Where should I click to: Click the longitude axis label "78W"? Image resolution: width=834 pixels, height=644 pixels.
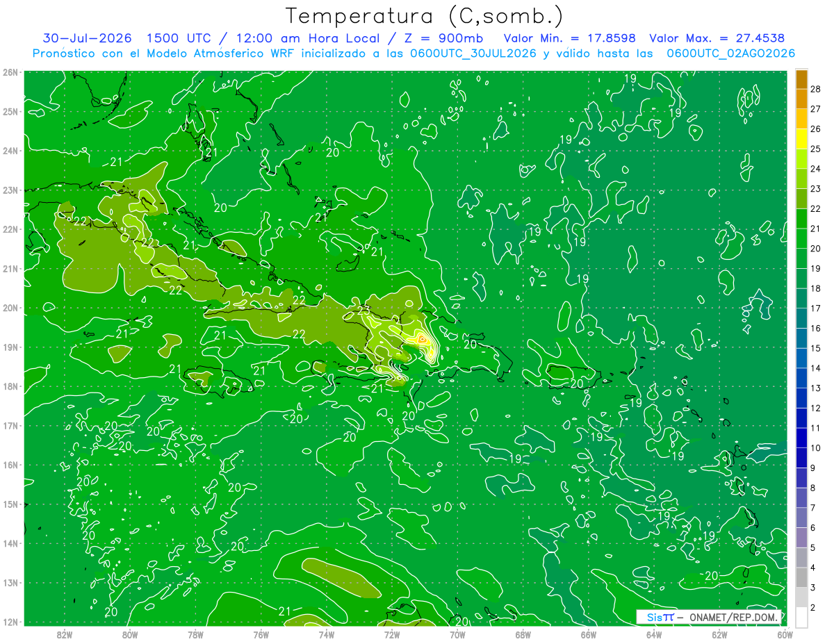[195, 634]
